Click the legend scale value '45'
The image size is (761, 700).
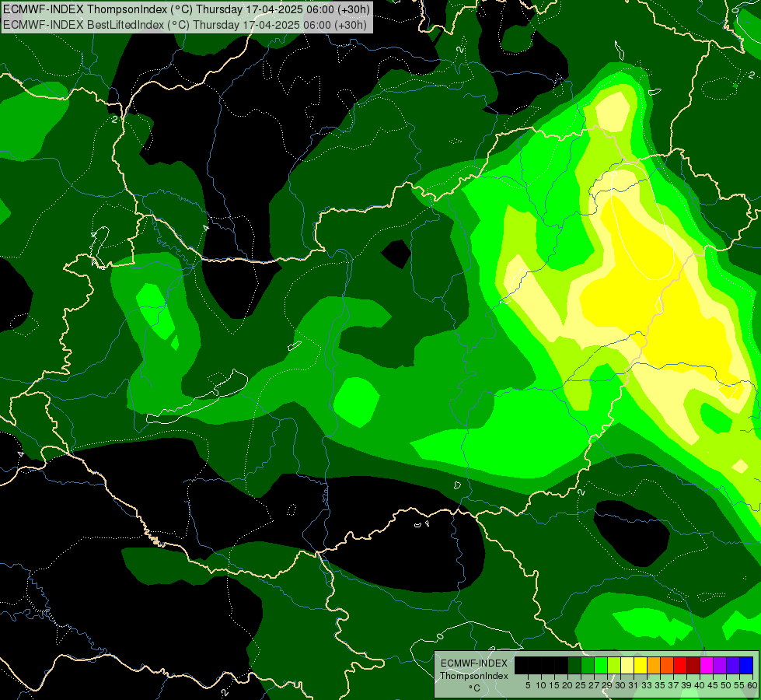point(714,685)
